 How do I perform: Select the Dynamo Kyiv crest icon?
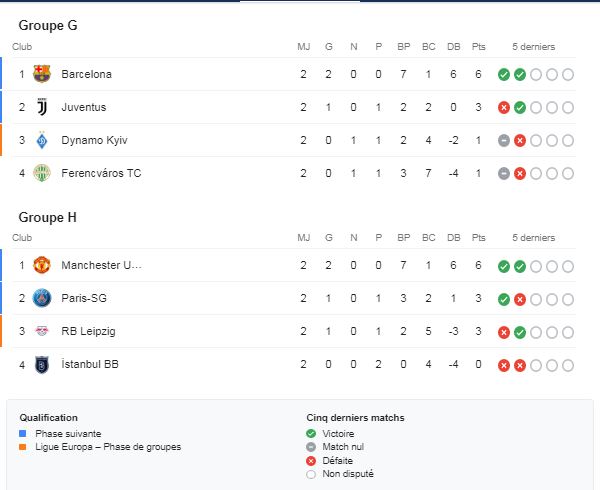(42, 140)
